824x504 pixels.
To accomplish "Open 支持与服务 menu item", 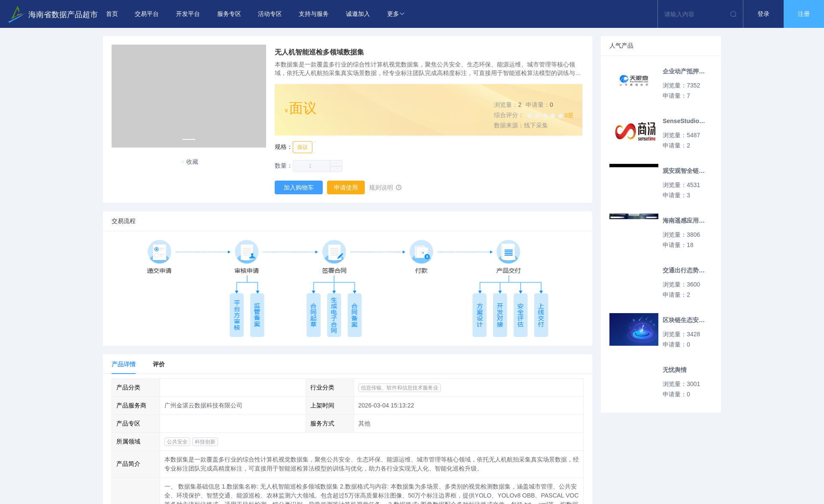I will (314, 14).
